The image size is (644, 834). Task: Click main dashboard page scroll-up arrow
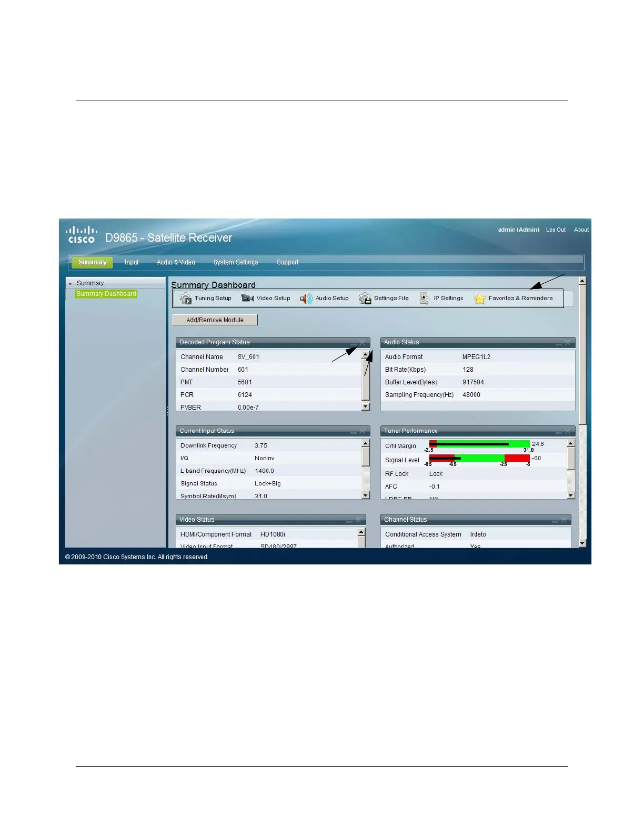[x=582, y=281]
